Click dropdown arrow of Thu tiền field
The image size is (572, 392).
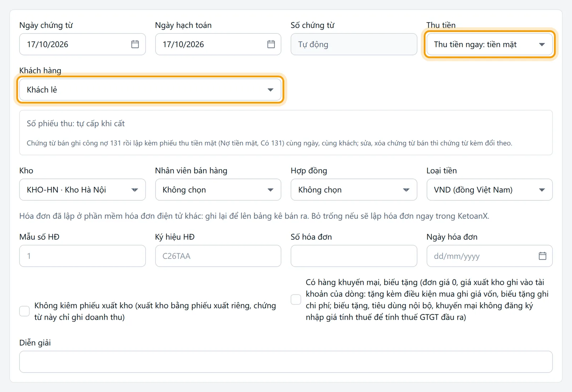[542, 45]
